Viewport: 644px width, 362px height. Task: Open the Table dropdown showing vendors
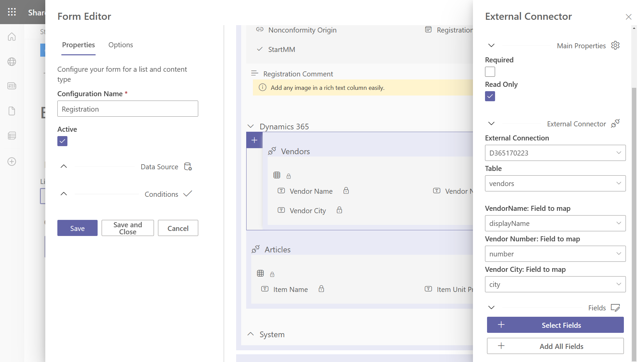(555, 183)
